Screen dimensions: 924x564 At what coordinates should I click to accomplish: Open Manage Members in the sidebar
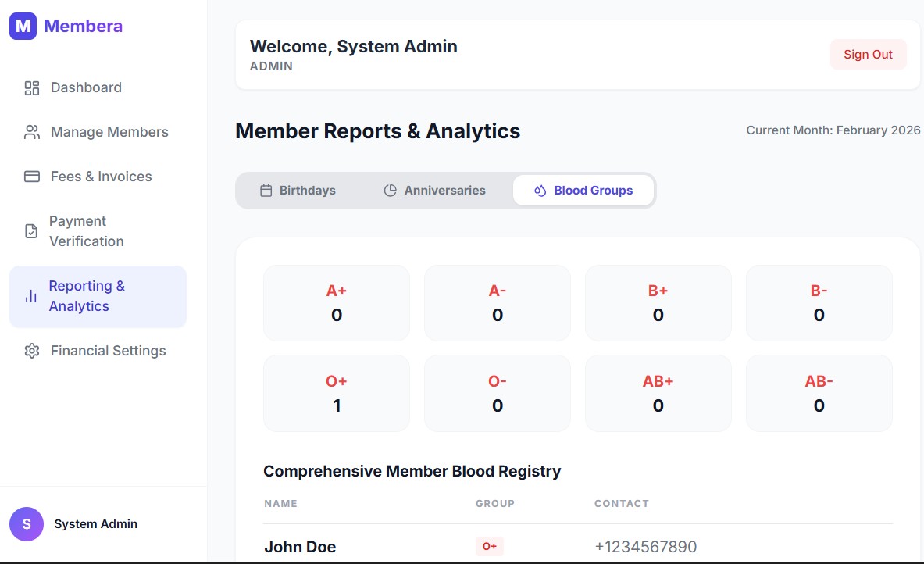[109, 133]
